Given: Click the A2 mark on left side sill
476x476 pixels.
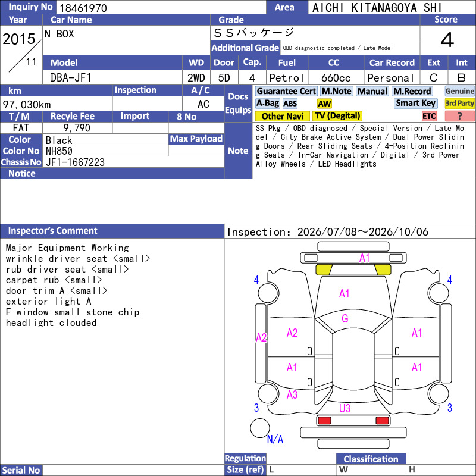Looking at the screenshot, I should 261,337.
